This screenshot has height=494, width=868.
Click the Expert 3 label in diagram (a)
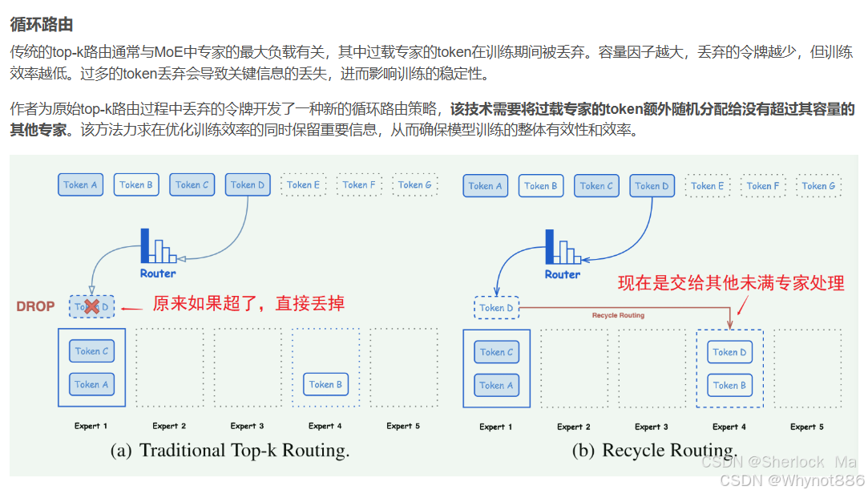[247, 426]
